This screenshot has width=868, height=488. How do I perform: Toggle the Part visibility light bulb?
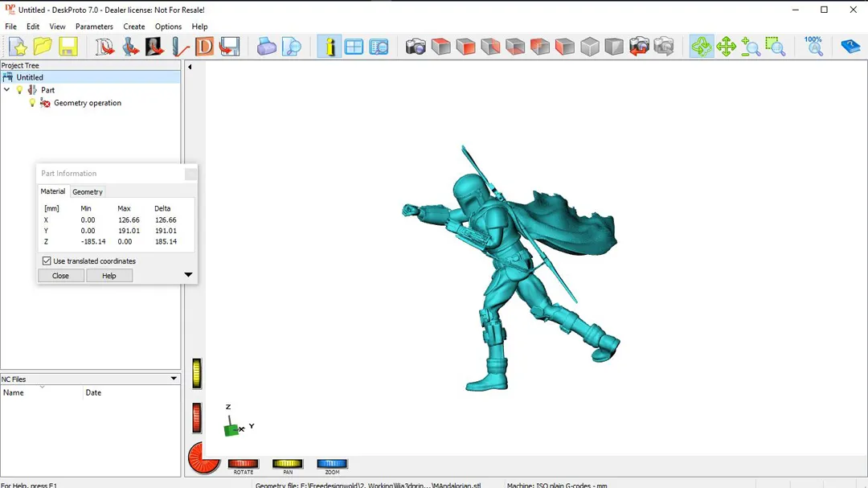click(19, 90)
